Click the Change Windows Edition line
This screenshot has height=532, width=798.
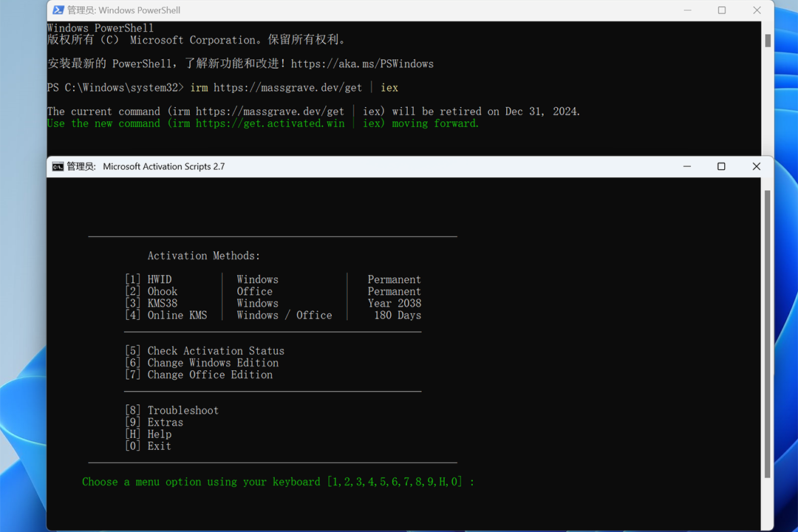pos(202,363)
